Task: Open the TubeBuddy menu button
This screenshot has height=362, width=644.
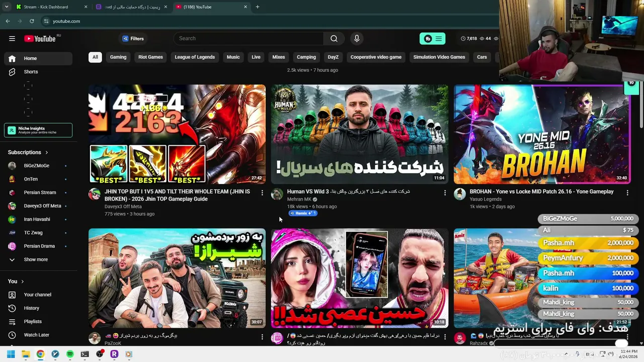Action: pyautogui.click(x=433, y=39)
